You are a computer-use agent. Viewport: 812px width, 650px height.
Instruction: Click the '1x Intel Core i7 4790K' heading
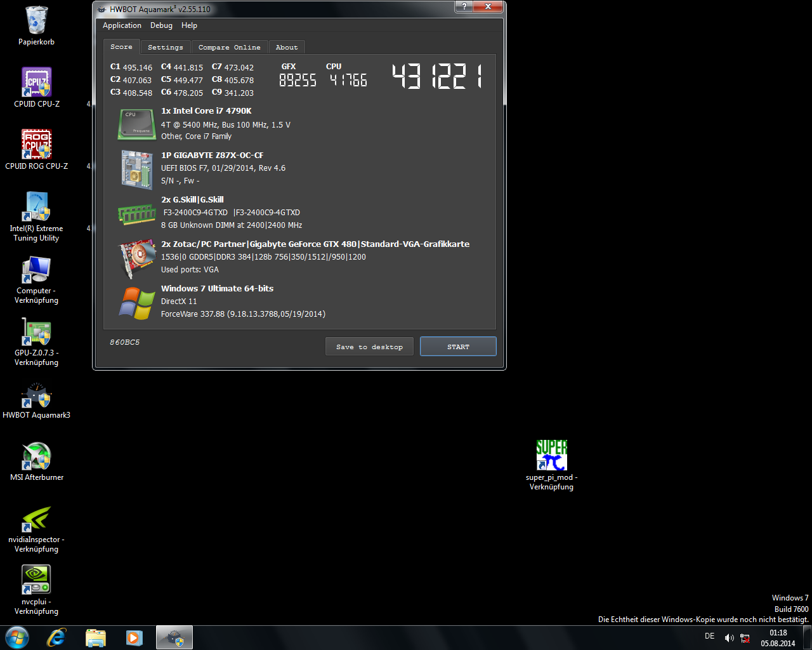coord(206,110)
